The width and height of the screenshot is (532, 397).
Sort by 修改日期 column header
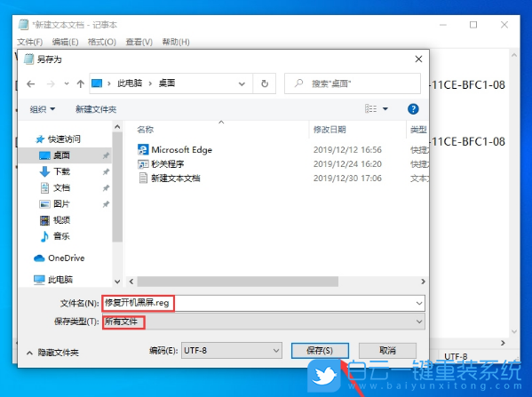click(x=330, y=130)
